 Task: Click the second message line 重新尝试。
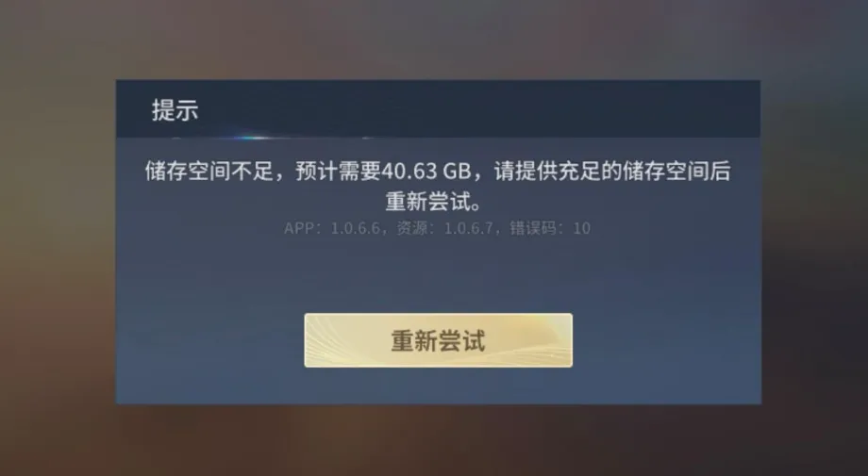coord(435,201)
